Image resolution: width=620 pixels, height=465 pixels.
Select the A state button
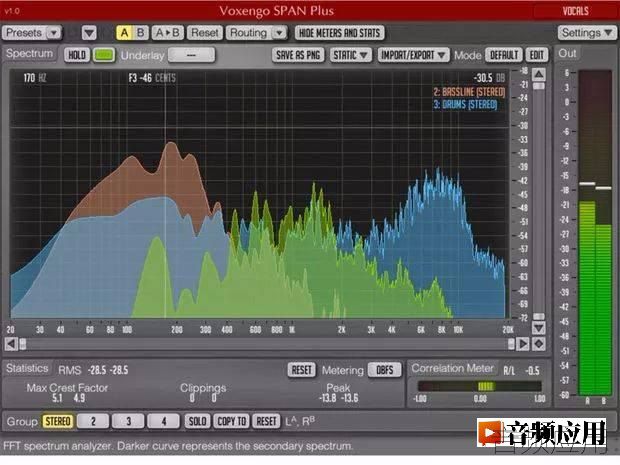(x=124, y=33)
